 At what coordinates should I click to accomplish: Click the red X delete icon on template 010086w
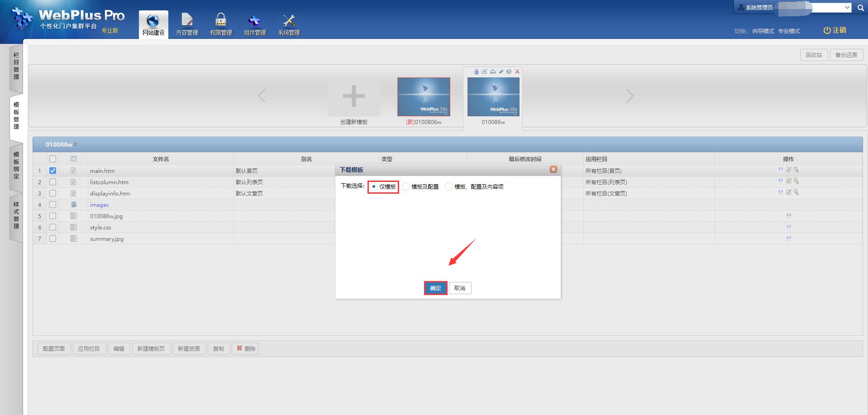click(x=517, y=72)
